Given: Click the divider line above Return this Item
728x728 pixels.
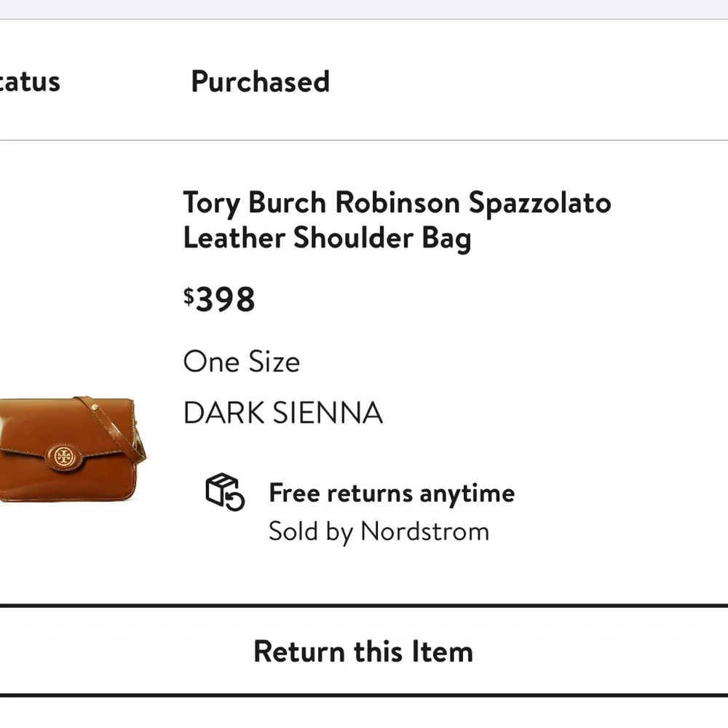Looking at the screenshot, I should click(x=364, y=604).
